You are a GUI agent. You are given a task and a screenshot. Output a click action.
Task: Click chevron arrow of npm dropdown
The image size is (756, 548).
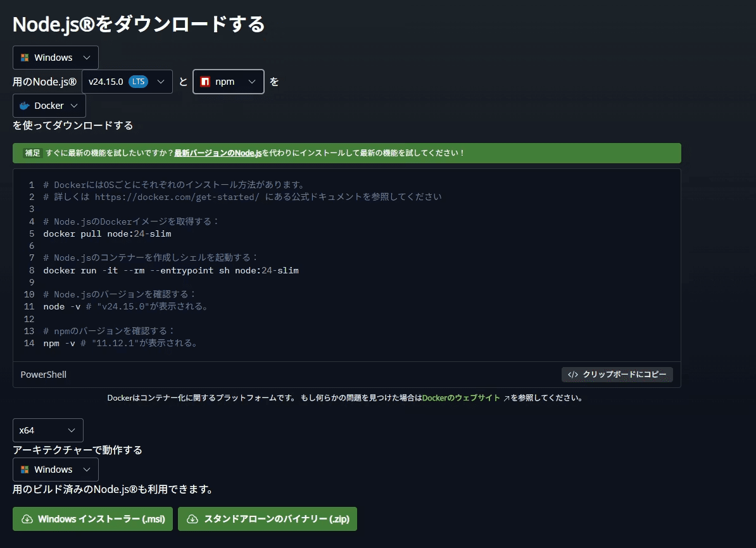point(251,82)
